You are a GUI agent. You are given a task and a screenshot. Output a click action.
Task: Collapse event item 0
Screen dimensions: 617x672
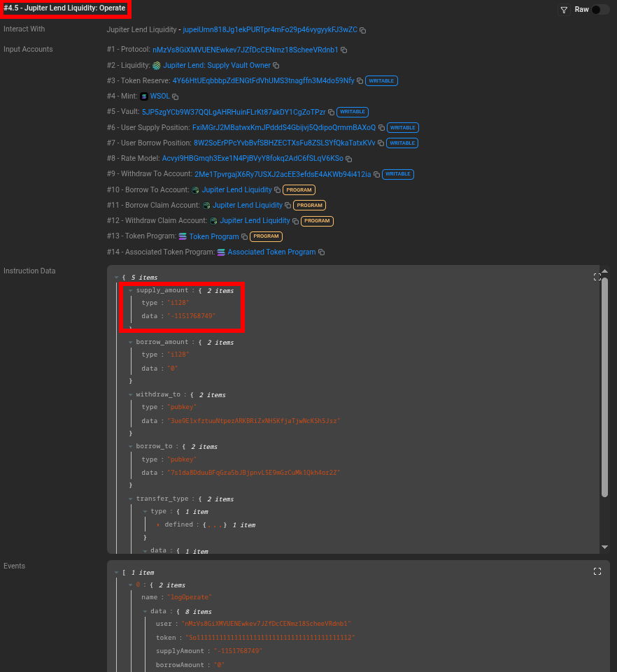[x=130, y=585]
